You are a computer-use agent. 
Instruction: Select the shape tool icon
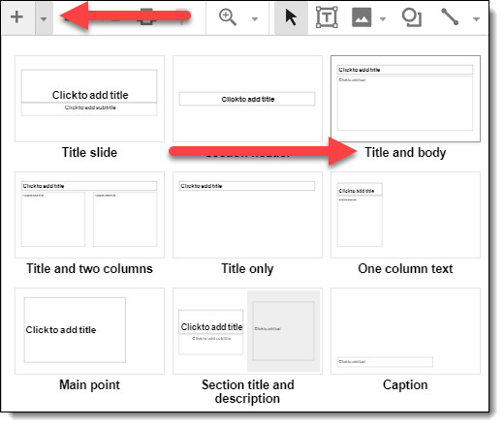[411, 17]
